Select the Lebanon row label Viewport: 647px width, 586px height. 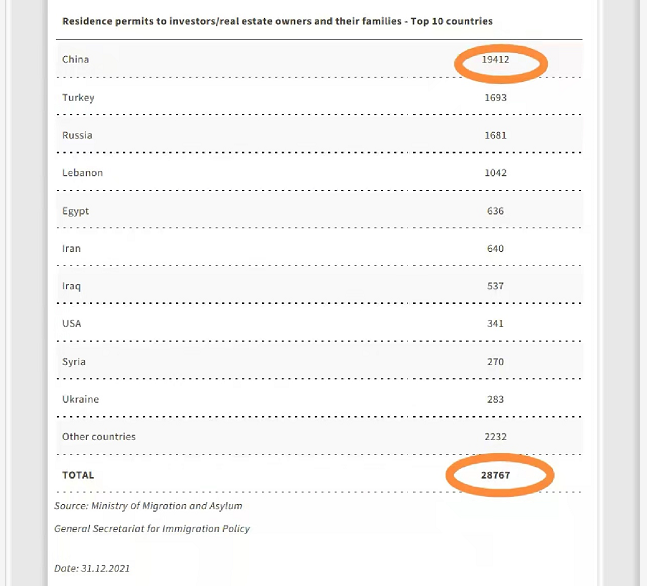pos(83,173)
